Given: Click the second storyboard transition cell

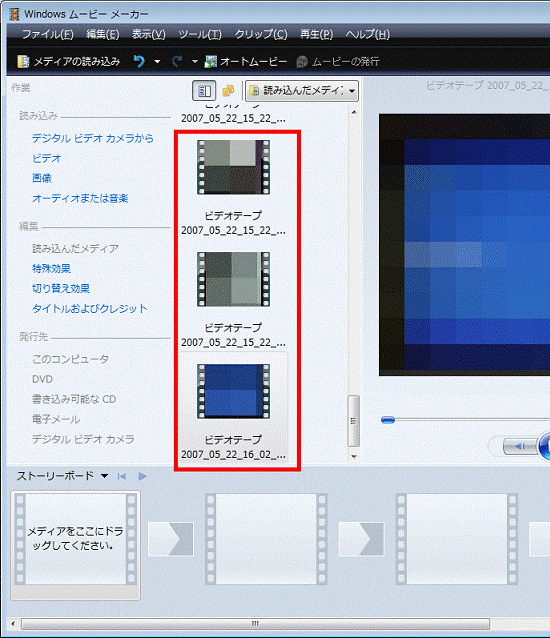Looking at the screenshot, I should pos(361,539).
